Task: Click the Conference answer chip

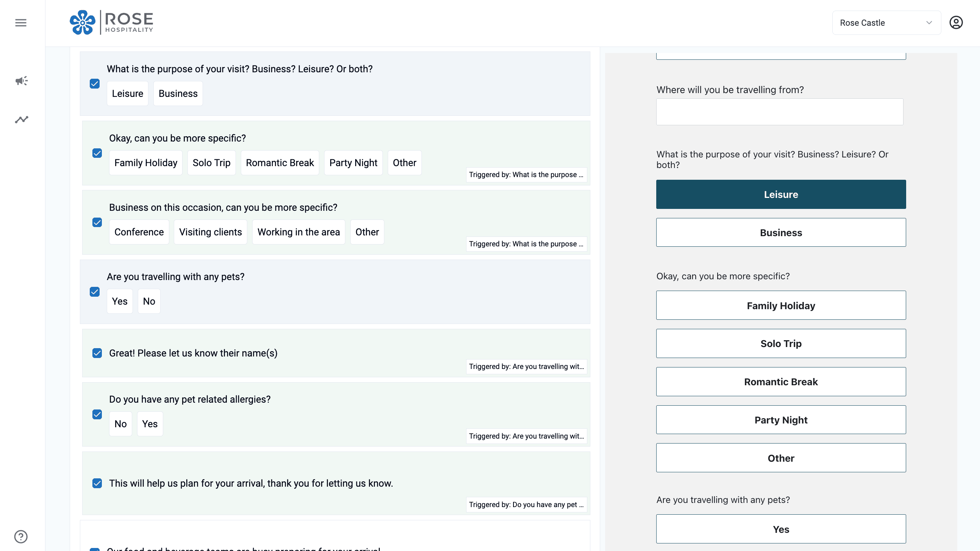Action: click(139, 232)
